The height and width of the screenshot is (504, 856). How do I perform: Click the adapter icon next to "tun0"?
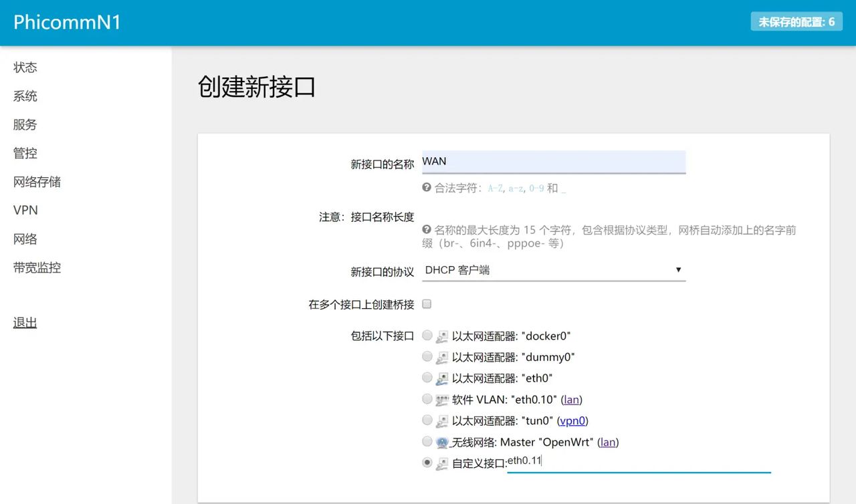tap(442, 420)
